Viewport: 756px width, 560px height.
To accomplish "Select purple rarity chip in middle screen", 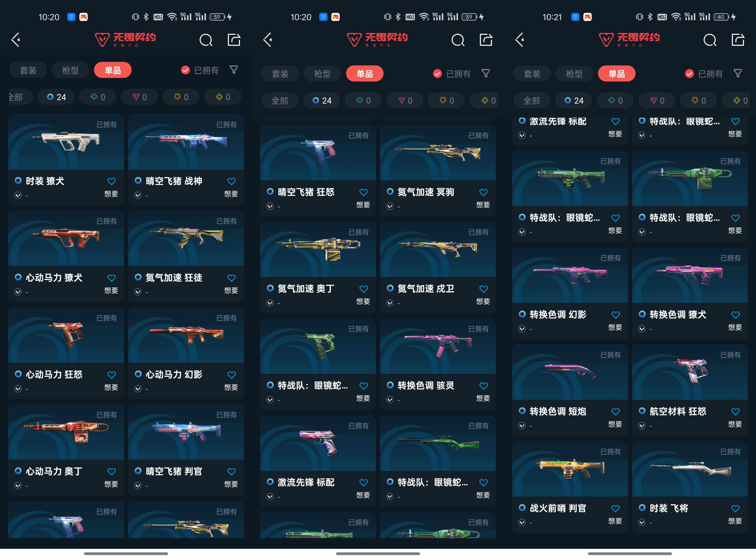I will (405, 101).
